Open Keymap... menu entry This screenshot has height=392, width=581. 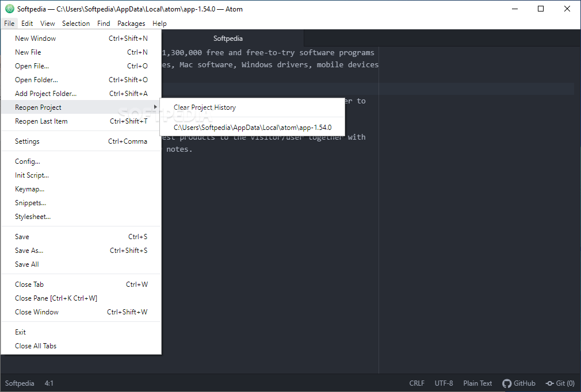point(81,189)
